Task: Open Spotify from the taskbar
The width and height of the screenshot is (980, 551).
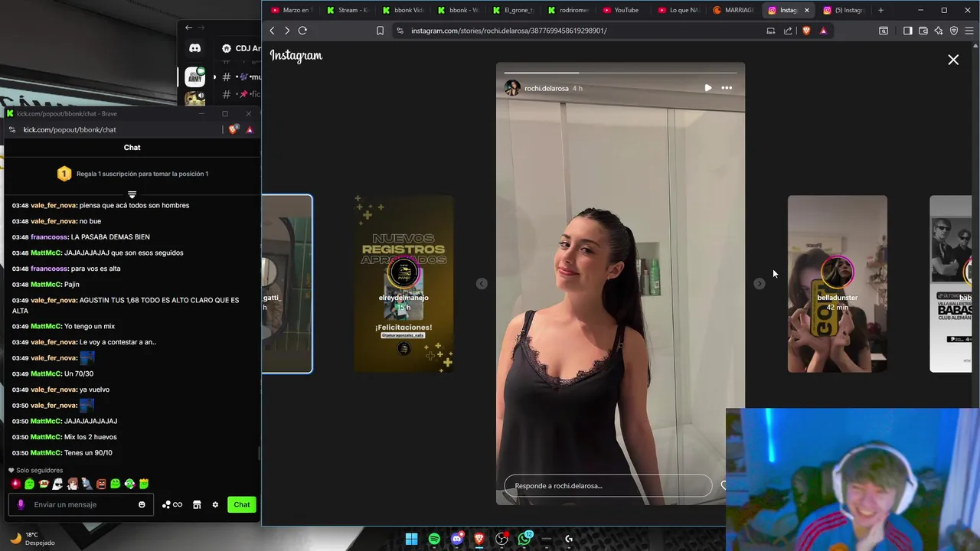Action: click(x=434, y=540)
